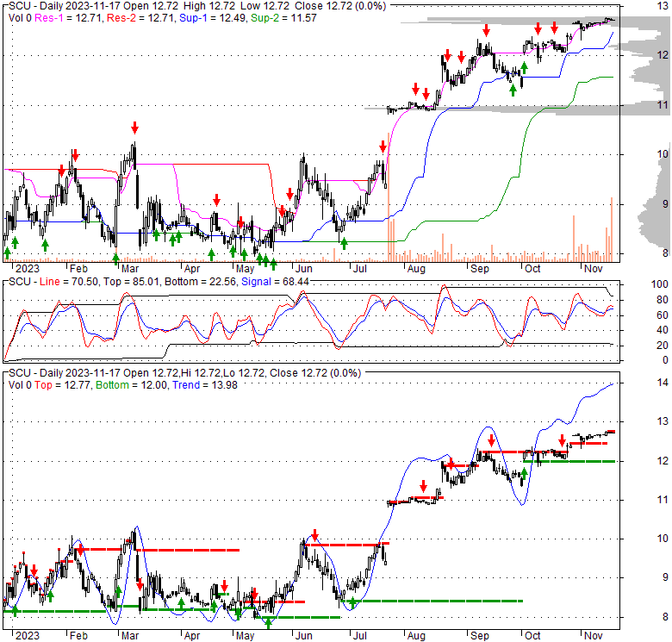Click Aug on the top chart's axis
This screenshot has height=642, width=672.
[x=416, y=269]
